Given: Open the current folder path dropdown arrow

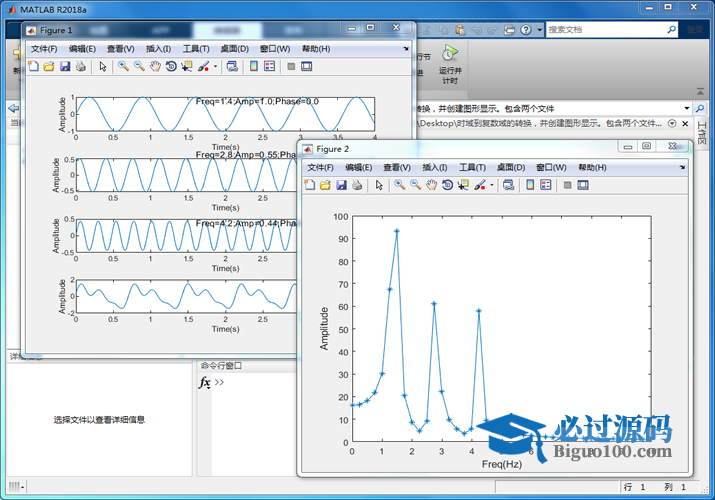Looking at the screenshot, I should click(x=686, y=108).
